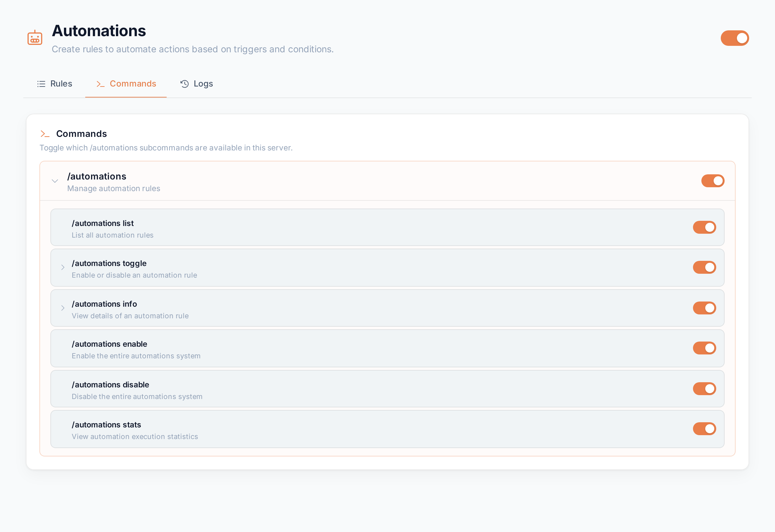The width and height of the screenshot is (775, 532).
Task: Click the list icon on Rules tab
Action: (41, 84)
